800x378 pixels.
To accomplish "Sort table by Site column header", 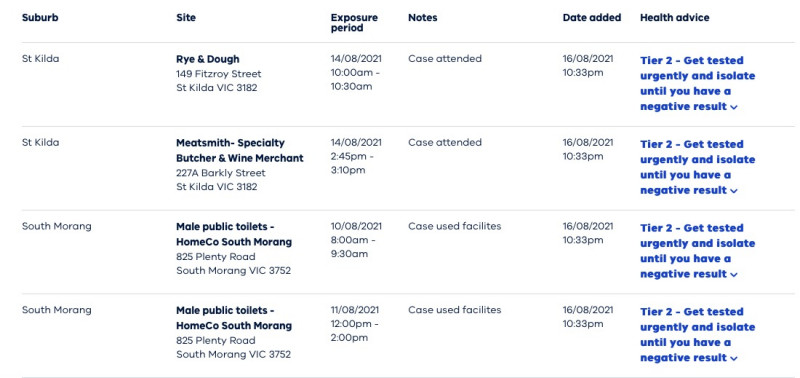I will click(186, 17).
